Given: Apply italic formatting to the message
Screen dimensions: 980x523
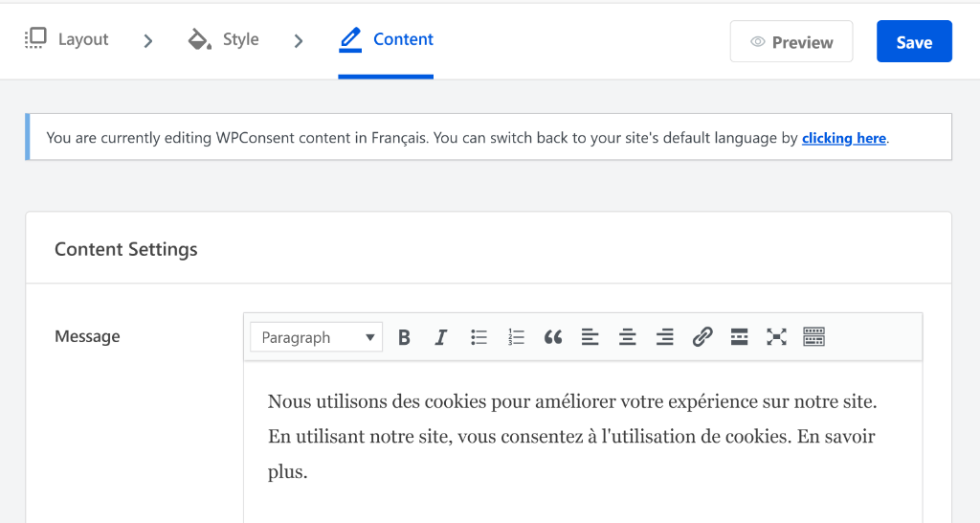Looking at the screenshot, I should click(x=441, y=337).
